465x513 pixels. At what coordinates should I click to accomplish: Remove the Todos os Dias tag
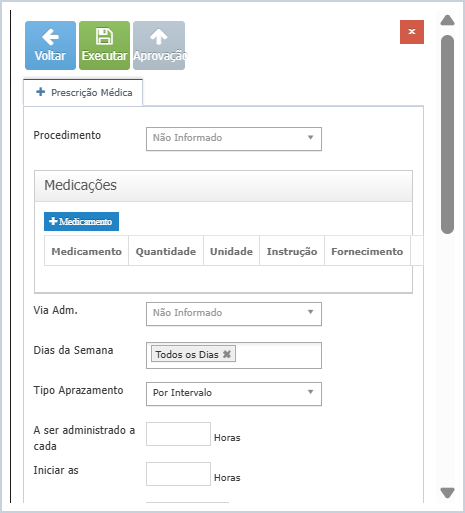pos(227,354)
